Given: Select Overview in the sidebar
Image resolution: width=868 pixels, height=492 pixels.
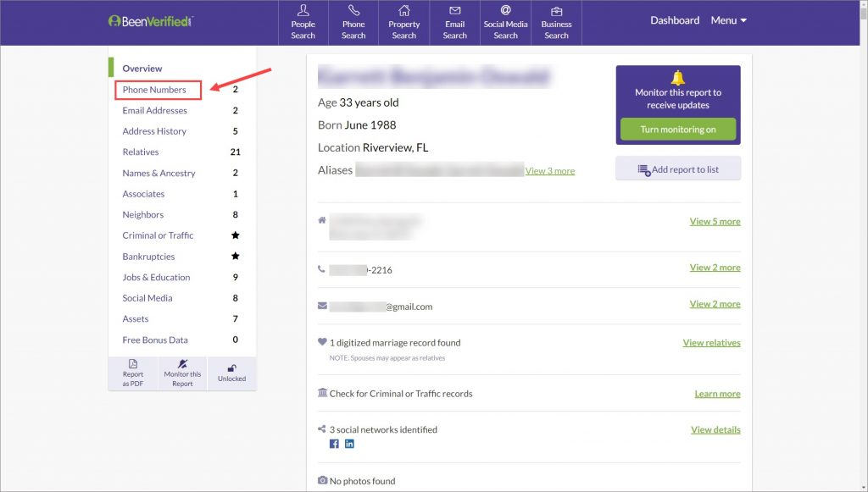Looking at the screenshot, I should point(142,69).
